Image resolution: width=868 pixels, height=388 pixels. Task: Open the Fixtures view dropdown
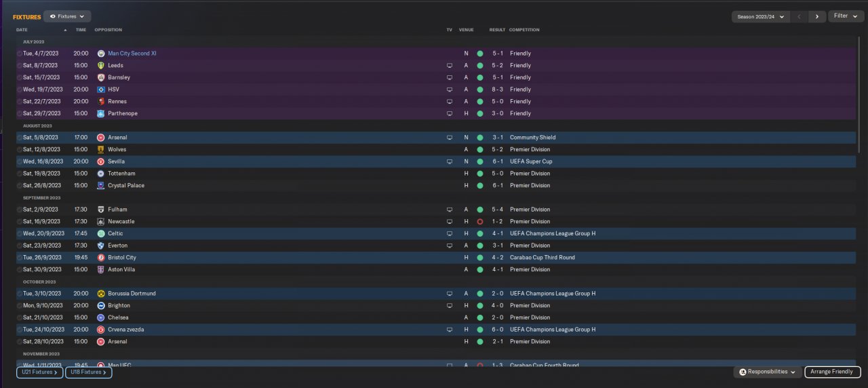point(67,16)
